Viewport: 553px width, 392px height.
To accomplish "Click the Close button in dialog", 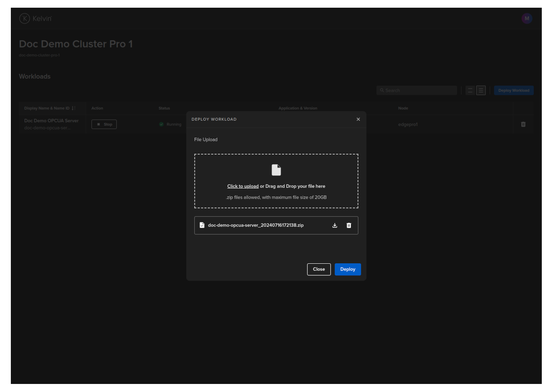I will coord(318,269).
